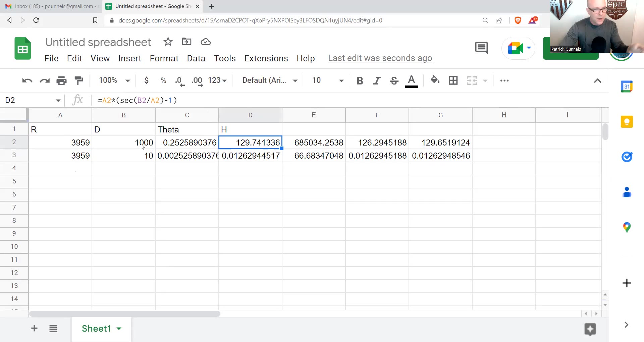The height and width of the screenshot is (342, 644).
Task: Toggle italic formatting
Action: click(x=377, y=80)
